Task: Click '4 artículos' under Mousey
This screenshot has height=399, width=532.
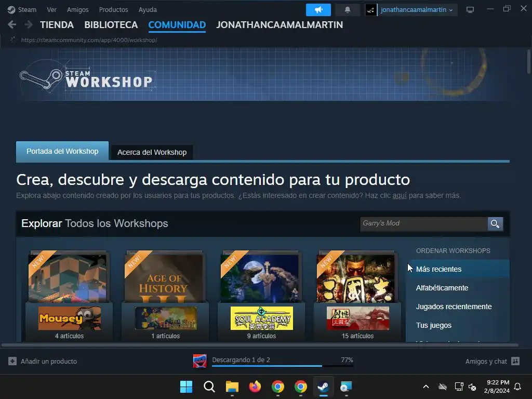Action: [x=69, y=336]
